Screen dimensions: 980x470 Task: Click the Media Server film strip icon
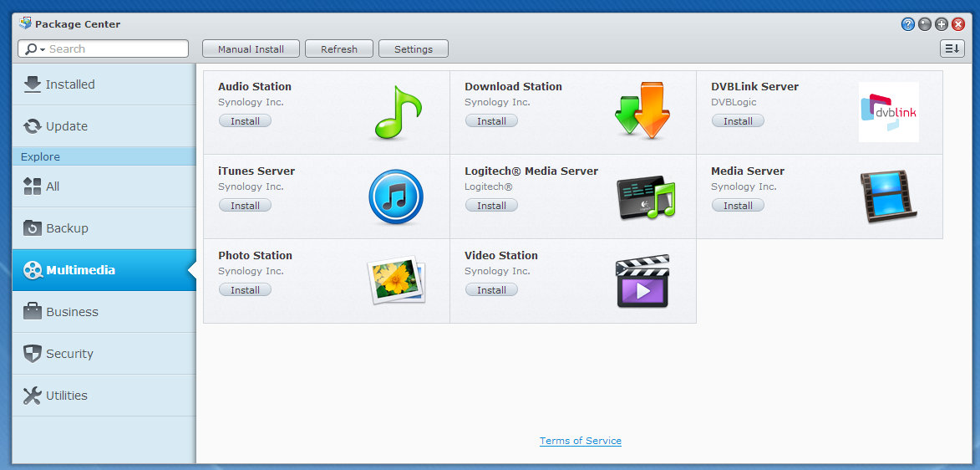(888, 197)
